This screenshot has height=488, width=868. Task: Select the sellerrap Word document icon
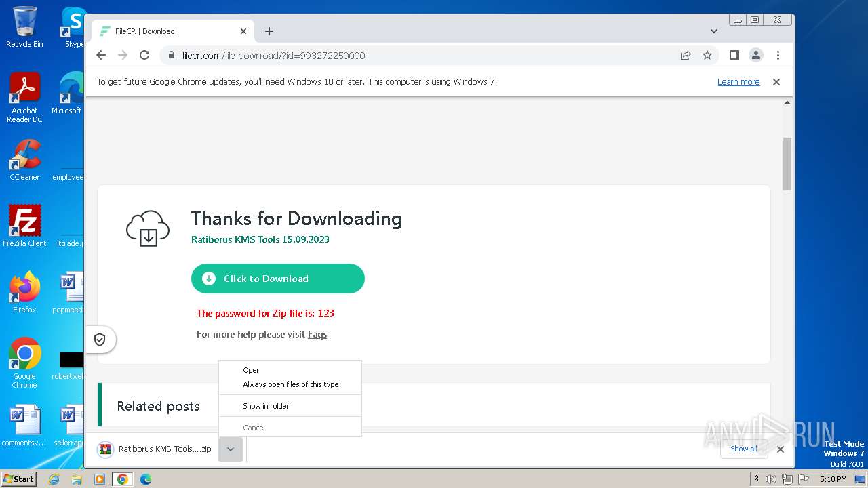[x=68, y=426]
